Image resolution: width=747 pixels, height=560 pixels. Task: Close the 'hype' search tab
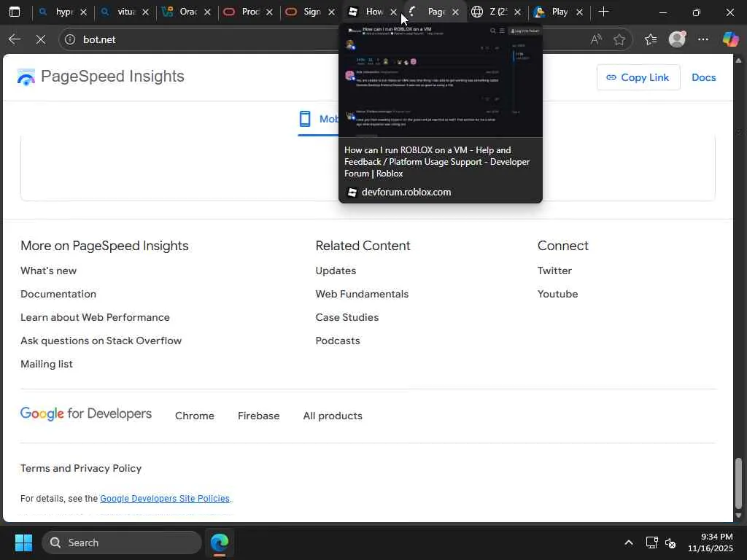point(83,12)
